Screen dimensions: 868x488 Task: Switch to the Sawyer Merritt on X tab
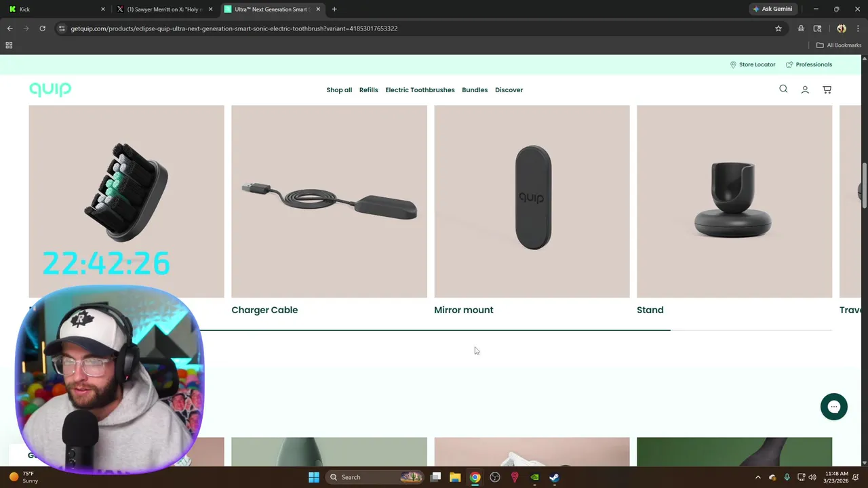[x=165, y=9]
